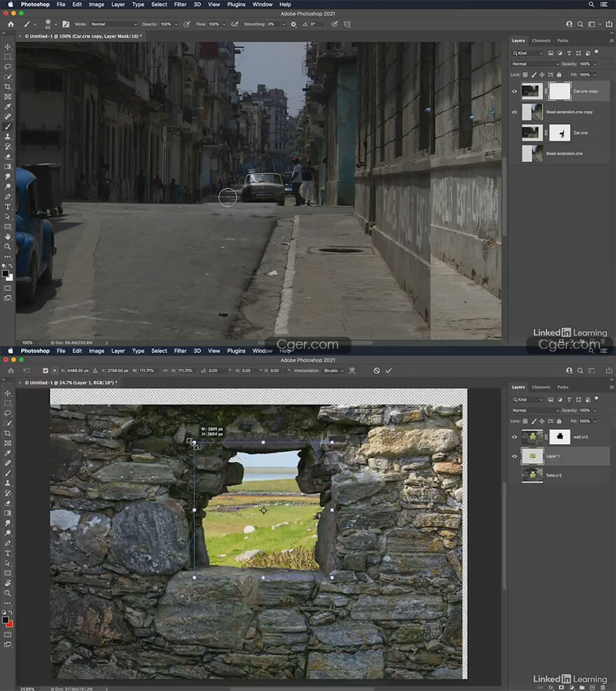The height and width of the screenshot is (691, 616).
Task: Open the Image menu in the street photo window
Action: pos(97,4)
